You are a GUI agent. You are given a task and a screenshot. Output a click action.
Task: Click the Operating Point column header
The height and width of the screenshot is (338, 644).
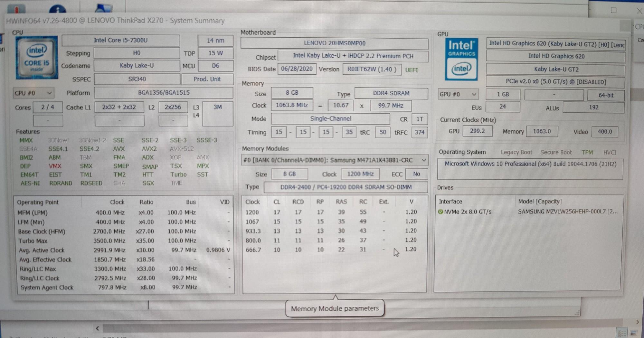[38, 202]
